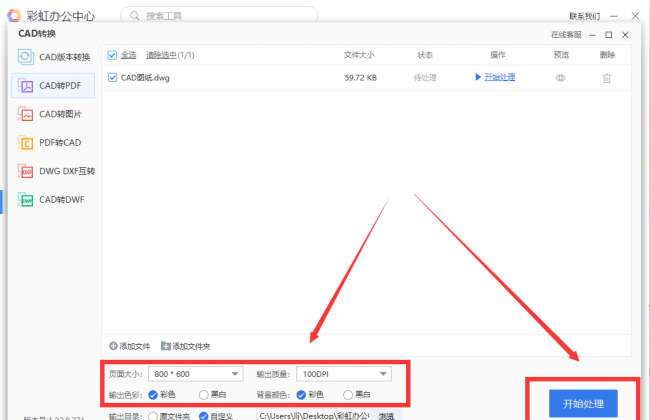The image size is (650, 420).
Task: Click the 59.72 KB file size
Action: pyautogui.click(x=361, y=78)
